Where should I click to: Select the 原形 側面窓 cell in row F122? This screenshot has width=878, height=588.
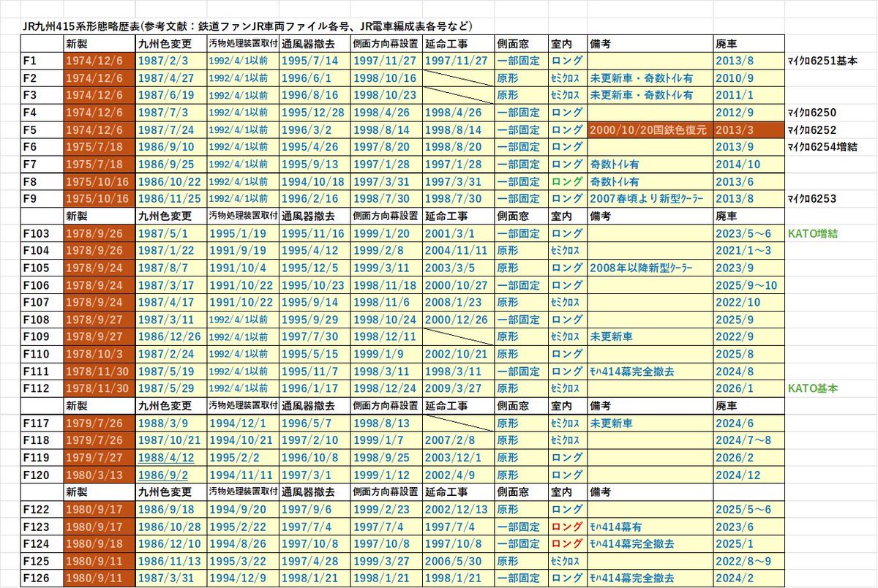tap(521, 510)
